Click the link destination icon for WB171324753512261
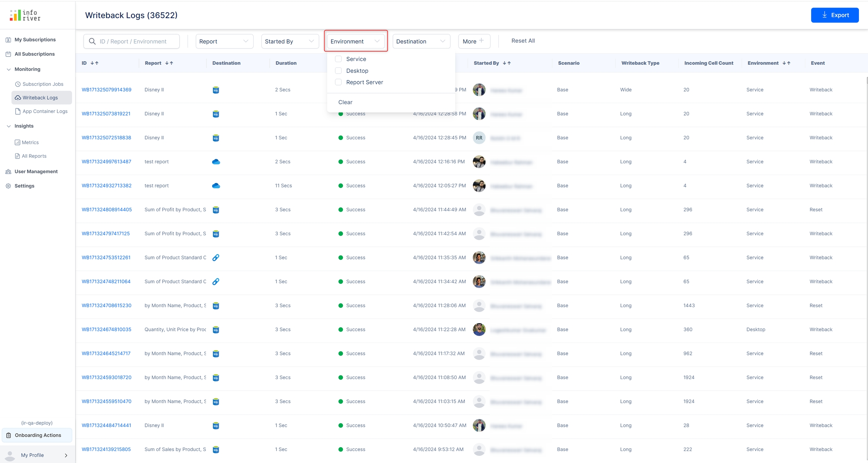The image size is (868, 463). click(x=216, y=258)
